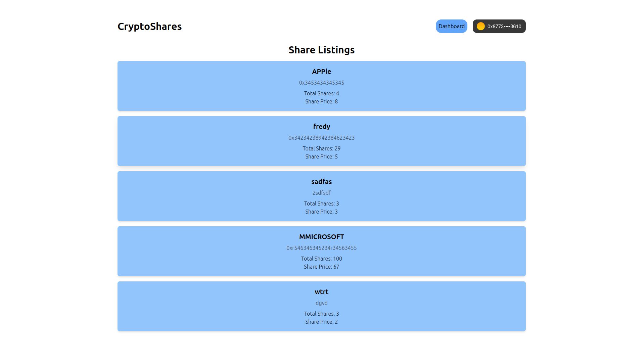Open the wtrt share listing title
Image resolution: width=644 pixels, height=362 pixels.
click(x=321, y=292)
